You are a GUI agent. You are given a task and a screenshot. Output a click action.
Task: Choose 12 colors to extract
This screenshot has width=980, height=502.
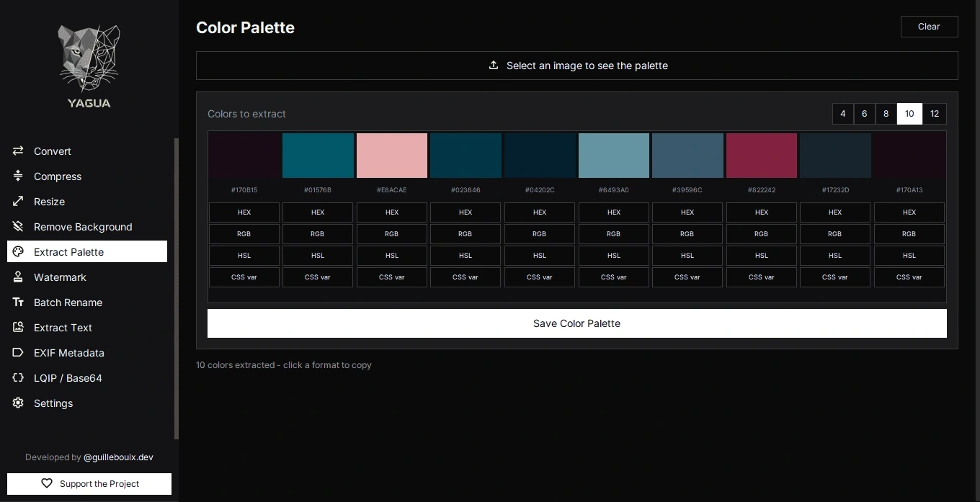pos(935,114)
